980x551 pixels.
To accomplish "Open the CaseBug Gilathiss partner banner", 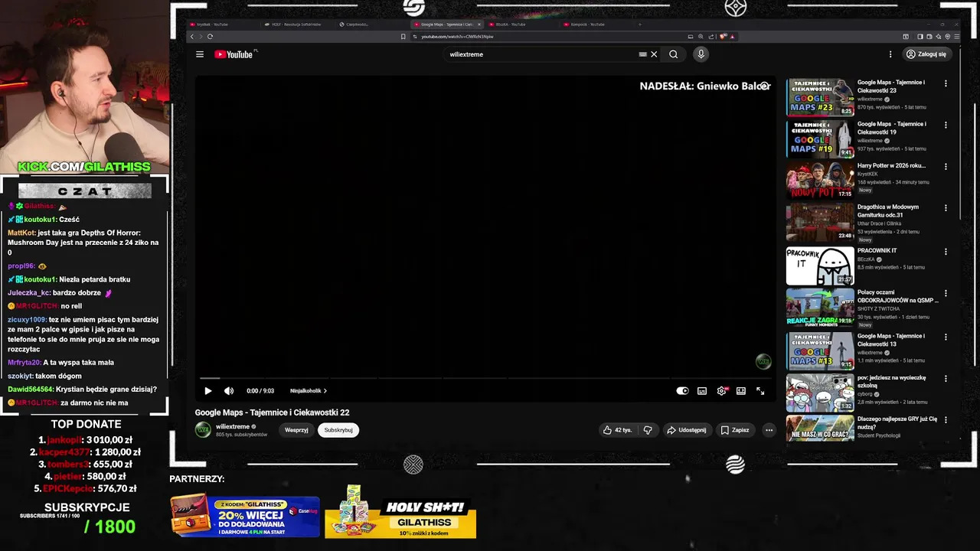I will (245, 517).
